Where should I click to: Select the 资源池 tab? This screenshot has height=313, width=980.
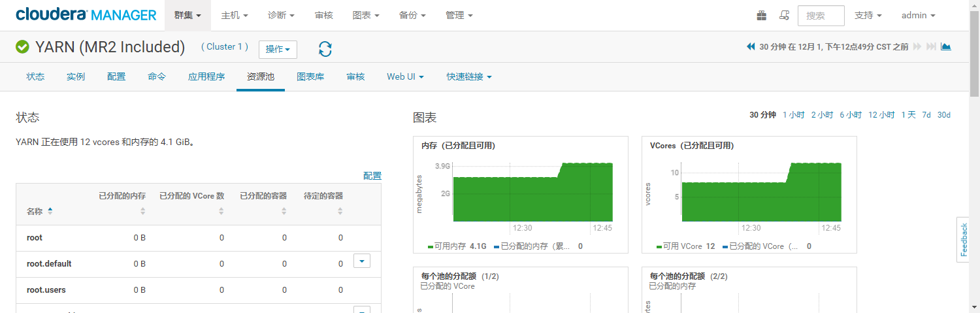261,76
